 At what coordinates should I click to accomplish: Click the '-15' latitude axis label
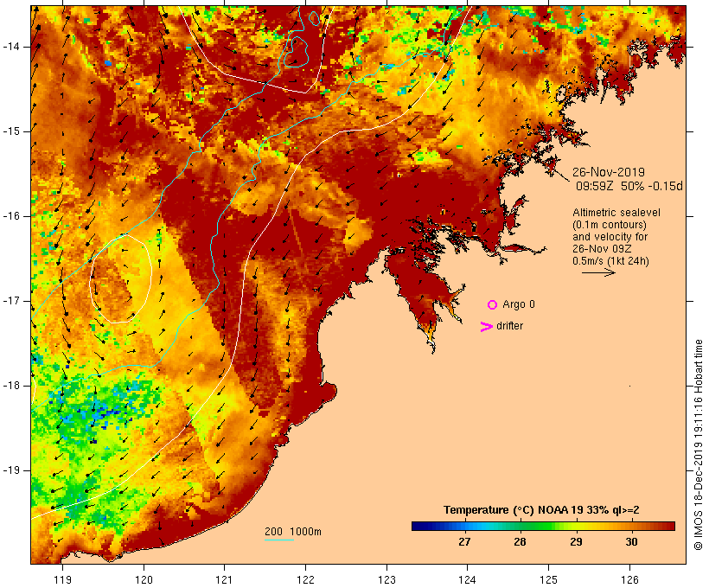tap(10, 131)
